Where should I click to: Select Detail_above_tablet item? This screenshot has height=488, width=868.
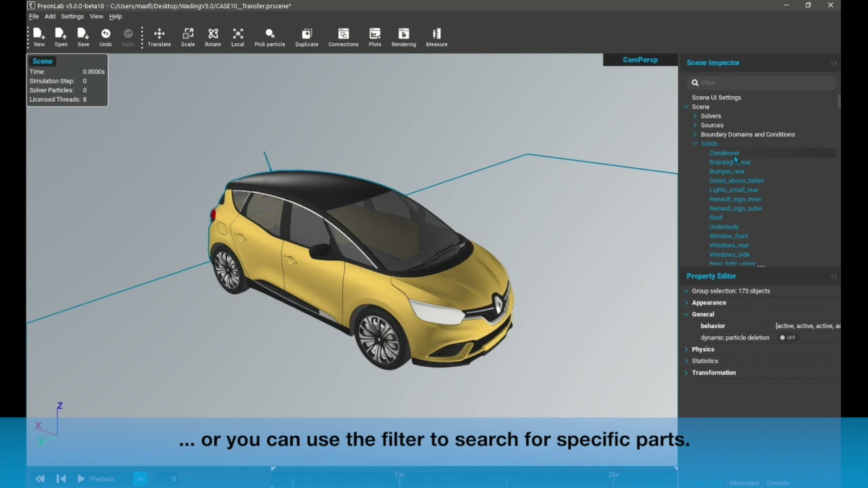pyautogui.click(x=736, y=181)
